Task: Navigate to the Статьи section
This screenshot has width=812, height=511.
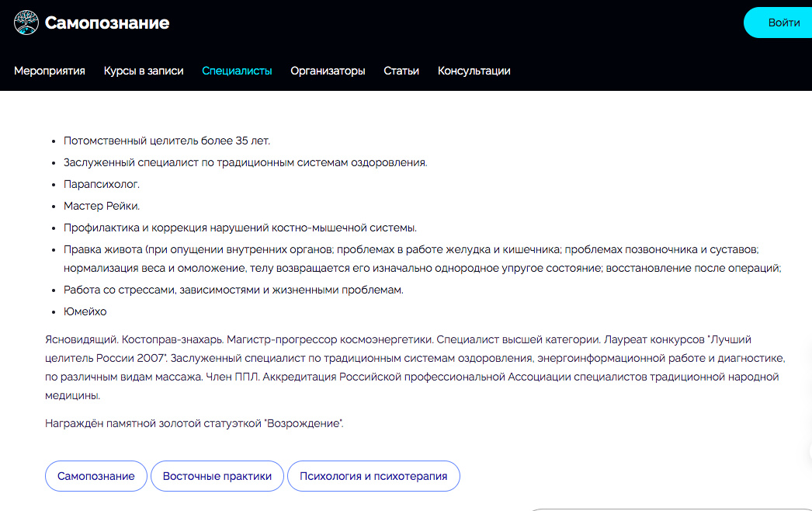Action: 401,71
